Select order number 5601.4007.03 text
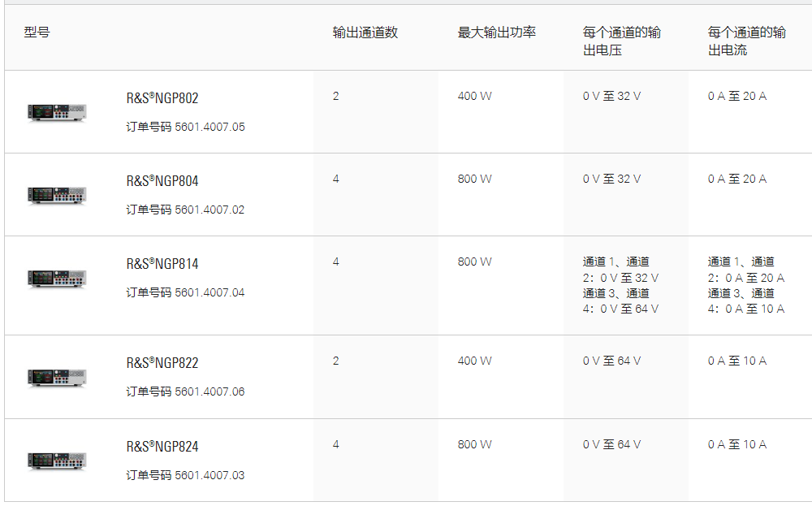 click(209, 475)
